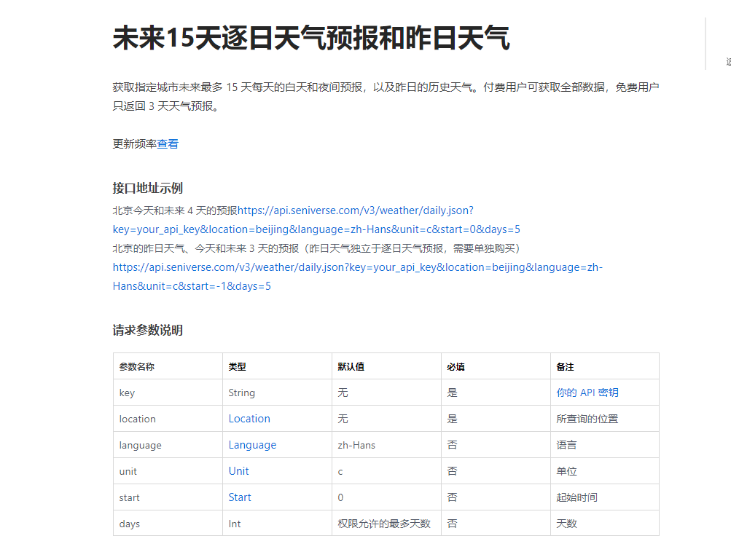Screen dimensions: 731x560
Task: Click the partially visible text at top right
Action: point(727,62)
